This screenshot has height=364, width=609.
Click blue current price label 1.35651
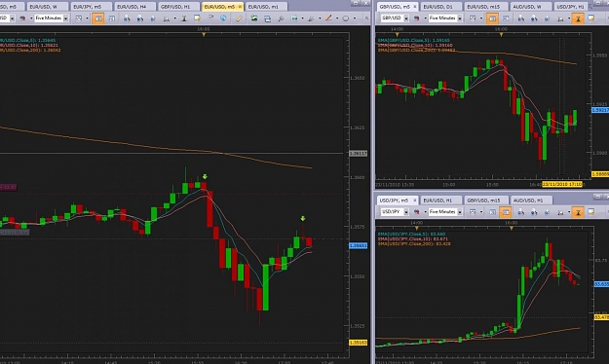tap(358, 245)
